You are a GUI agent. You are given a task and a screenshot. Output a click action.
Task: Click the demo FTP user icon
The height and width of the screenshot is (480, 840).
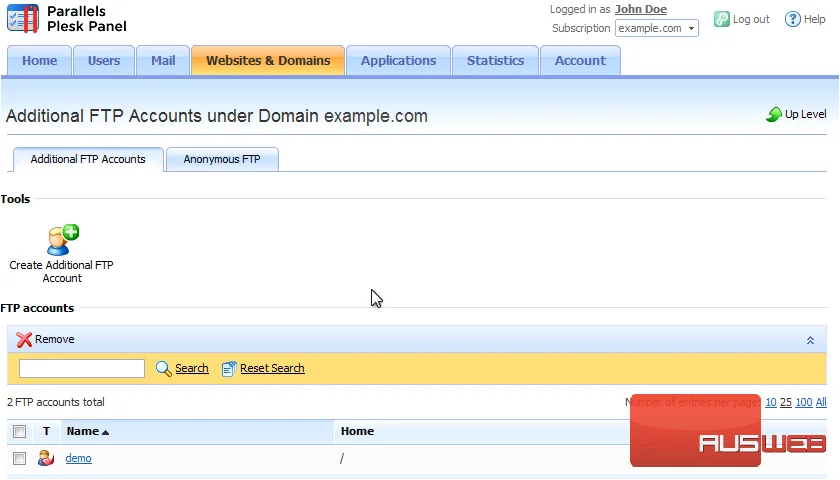[46, 458]
